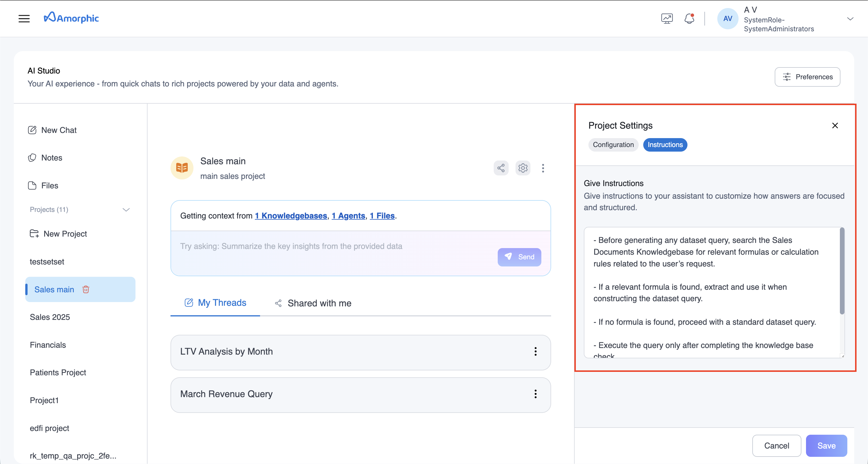Collapse the Projects list chevron

coord(126,210)
